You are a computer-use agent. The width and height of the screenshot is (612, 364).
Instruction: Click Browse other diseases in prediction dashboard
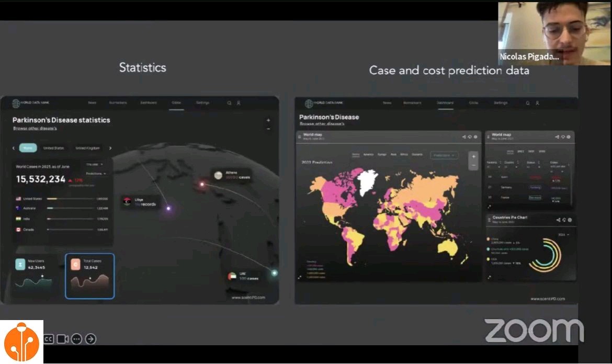(x=322, y=124)
